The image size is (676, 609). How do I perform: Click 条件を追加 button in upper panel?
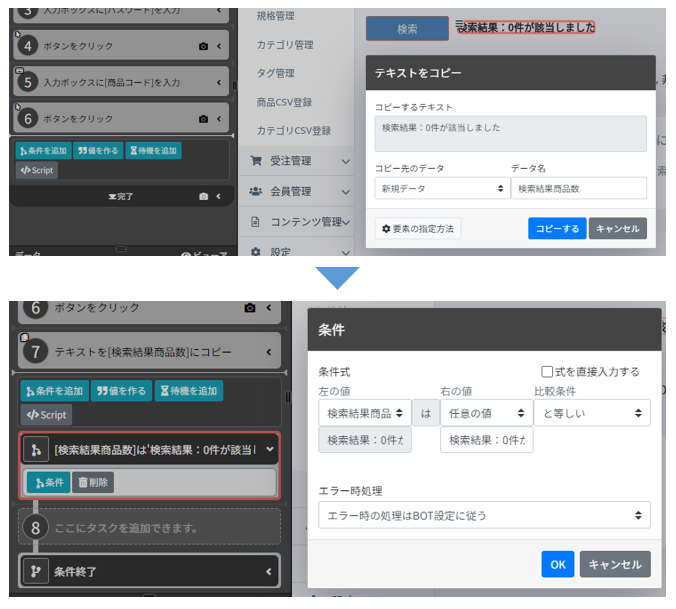[x=44, y=150]
